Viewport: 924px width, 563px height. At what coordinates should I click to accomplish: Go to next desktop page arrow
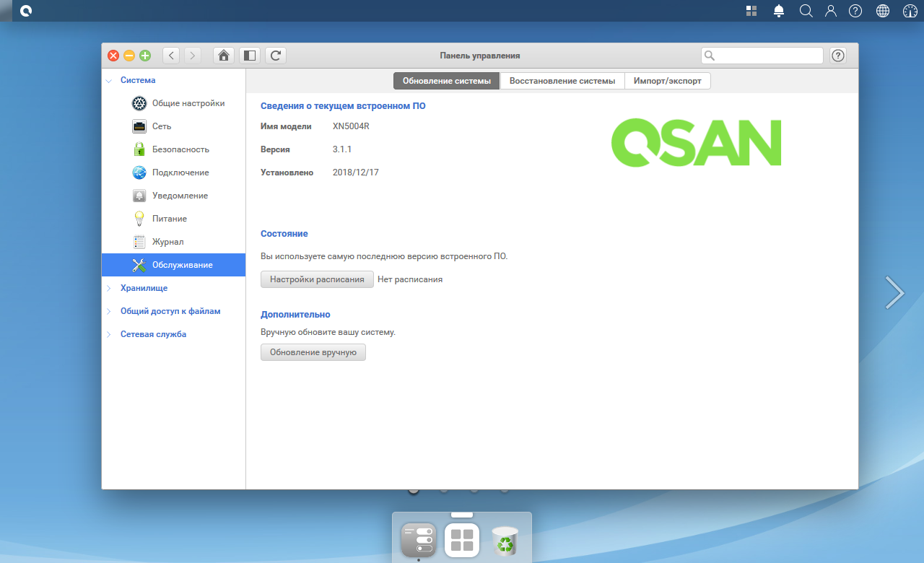pos(894,292)
